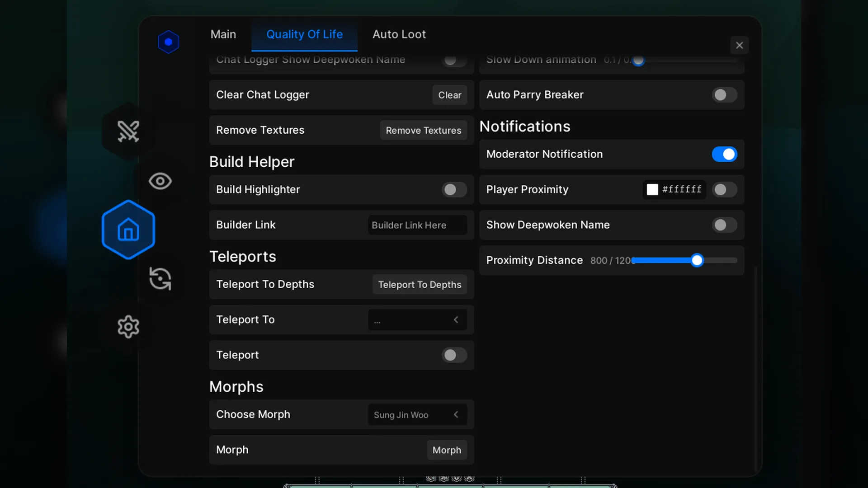Viewport: 868px width, 488px height.
Task: Toggle Auto Parry Breaker switch
Action: (724, 95)
